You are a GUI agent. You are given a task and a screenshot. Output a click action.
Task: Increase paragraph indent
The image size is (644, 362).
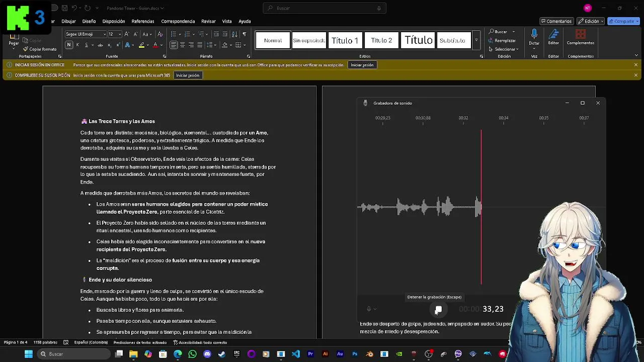pos(225,34)
